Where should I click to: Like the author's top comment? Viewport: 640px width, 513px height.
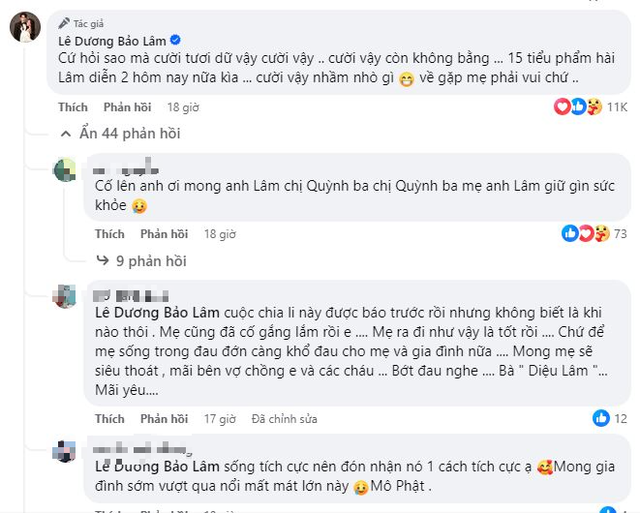pos(73,107)
